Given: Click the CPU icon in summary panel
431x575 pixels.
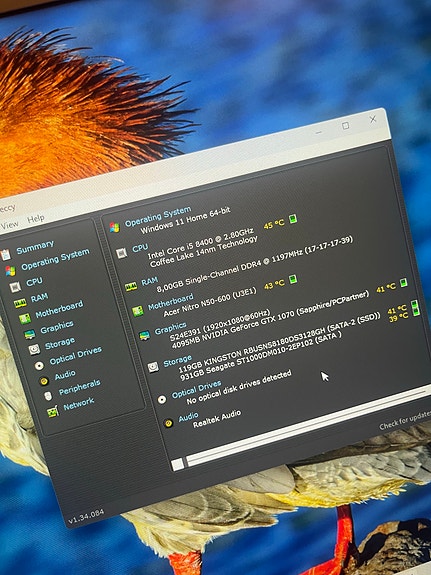Looking at the screenshot, I should 121,253.
